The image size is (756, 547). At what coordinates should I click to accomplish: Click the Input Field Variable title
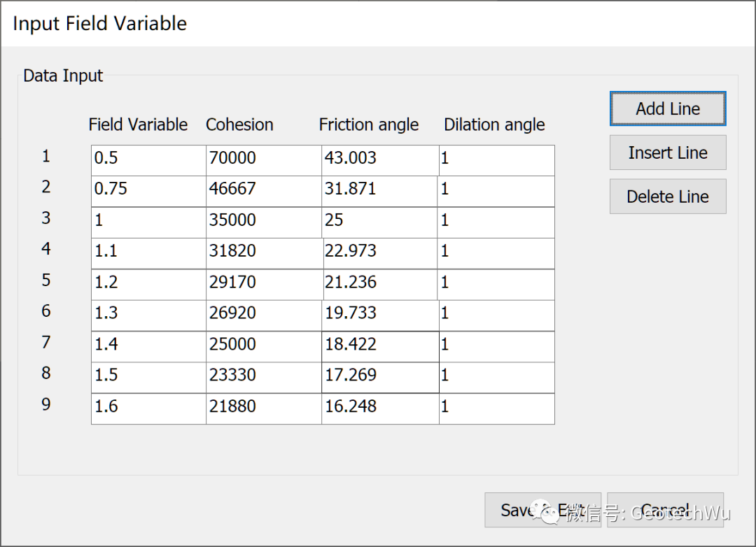(100, 24)
